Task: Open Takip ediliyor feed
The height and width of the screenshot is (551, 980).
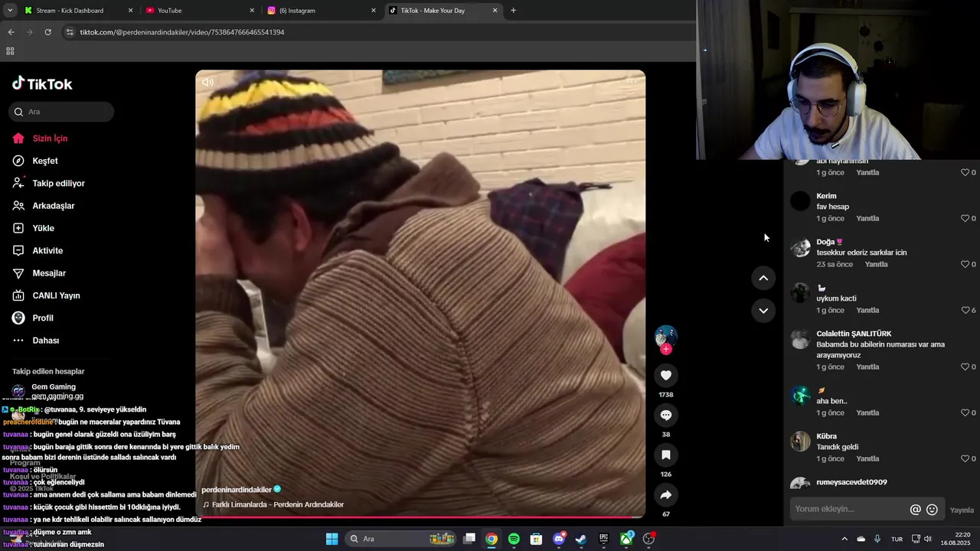Action: tap(58, 184)
